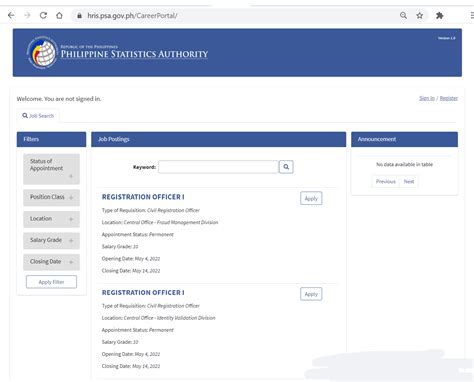Open the Registration Officer I title for Fraud Management
The image size is (474, 382).
(x=143, y=197)
